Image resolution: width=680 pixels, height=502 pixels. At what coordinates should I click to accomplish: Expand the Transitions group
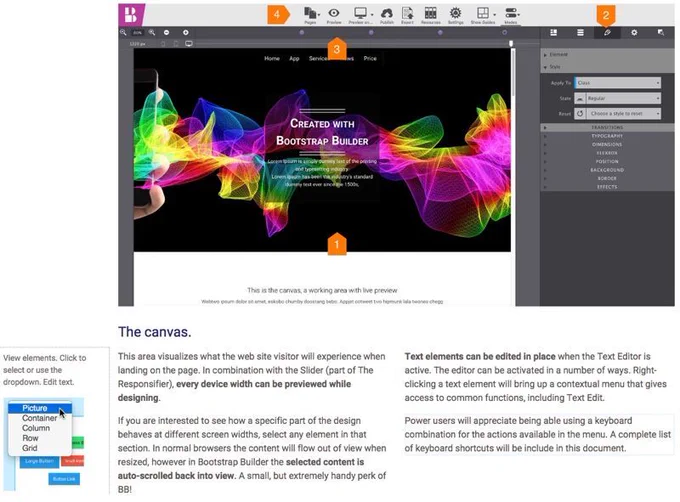(607, 127)
